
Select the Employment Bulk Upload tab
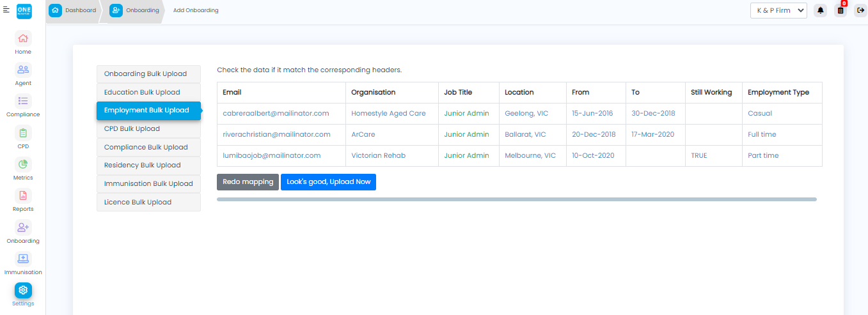[148, 111]
